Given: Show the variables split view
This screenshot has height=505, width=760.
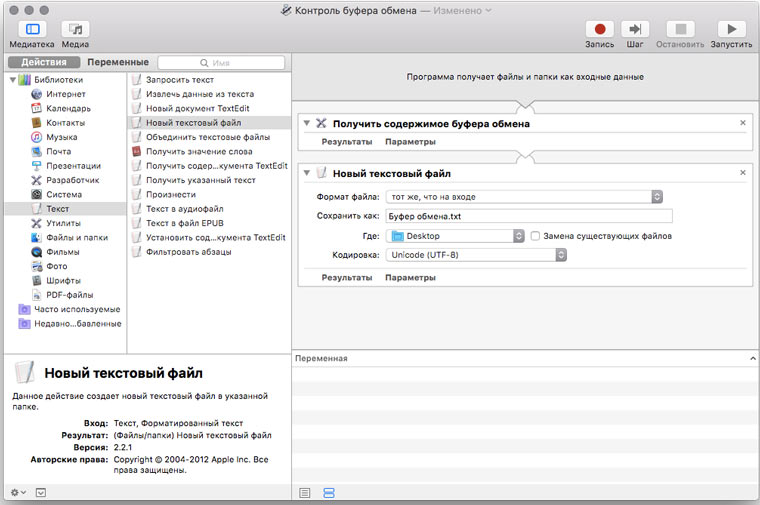Looking at the screenshot, I should tap(329, 493).
